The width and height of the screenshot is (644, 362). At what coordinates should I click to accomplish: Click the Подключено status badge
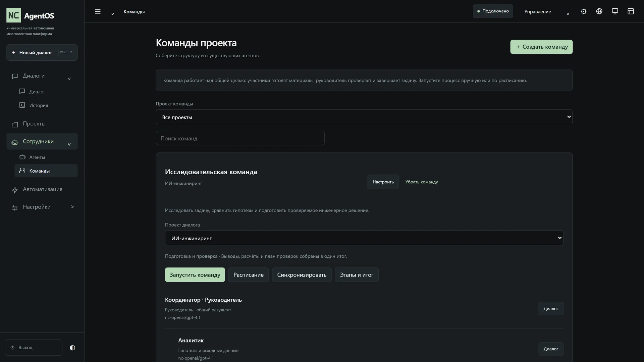click(x=493, y=11)
